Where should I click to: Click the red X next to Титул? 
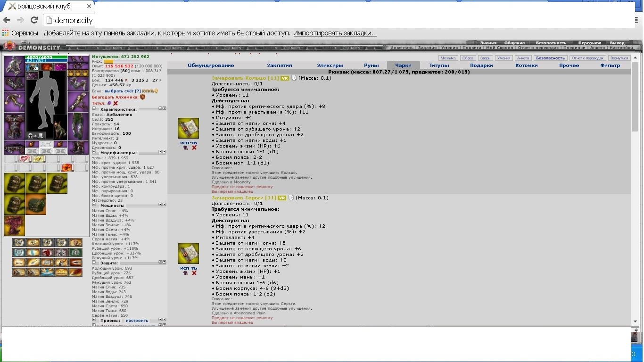point(116,103)
